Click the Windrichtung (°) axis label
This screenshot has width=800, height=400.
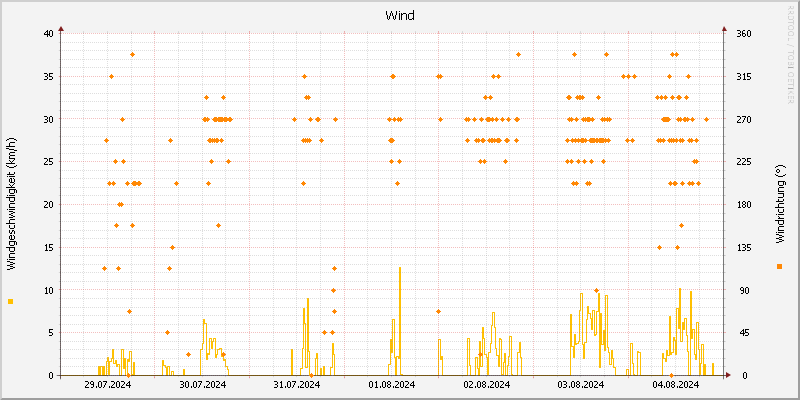click(780, 204)
